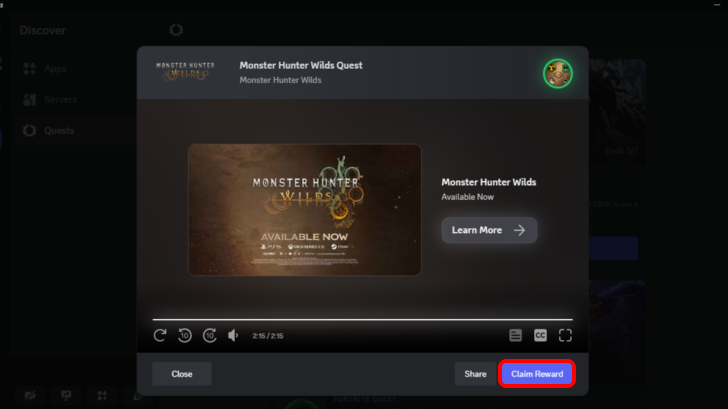Viewport: 728px width, 409px height.
Task: Click the round reward avatar icon
Action: [558, 73]
